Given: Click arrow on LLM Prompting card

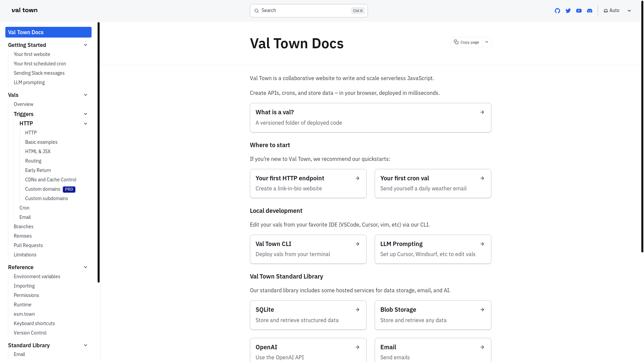Looking at the screenshot, I should pos(482,244).
